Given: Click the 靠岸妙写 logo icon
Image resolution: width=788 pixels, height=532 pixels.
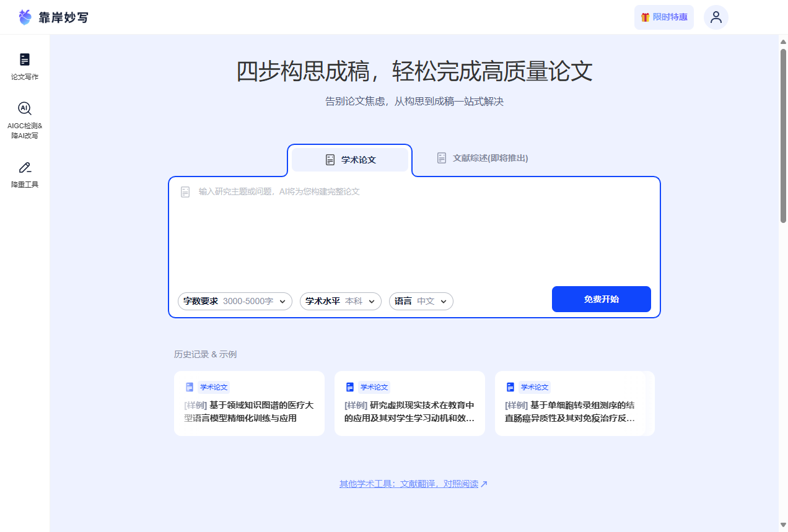Looking at the screenshot, I should pyautogui.click(x=25, y=17).
